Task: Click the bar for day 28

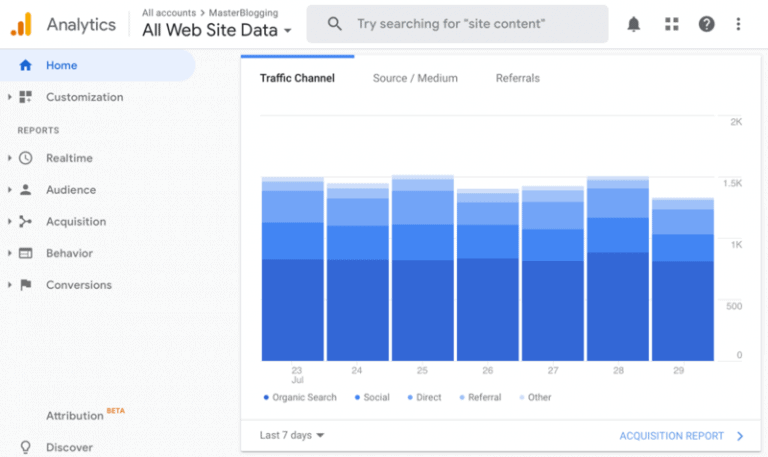Action: coord(618,268)
